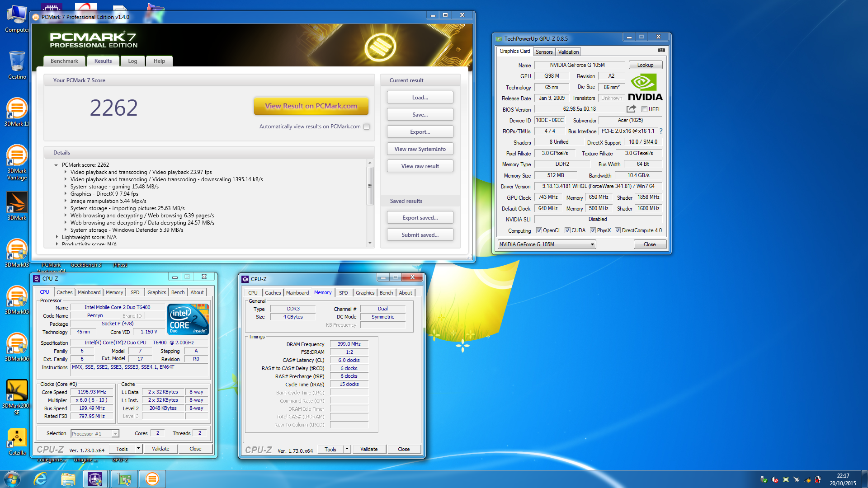The image size is (868, 488).
Task: Toggle the CUDA checkbox in GPU-Z
Action: tap(567, 230)
